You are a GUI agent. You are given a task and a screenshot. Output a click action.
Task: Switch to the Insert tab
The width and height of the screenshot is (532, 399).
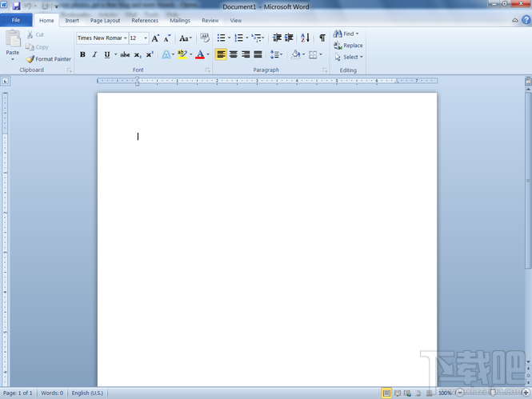point(72,20)
